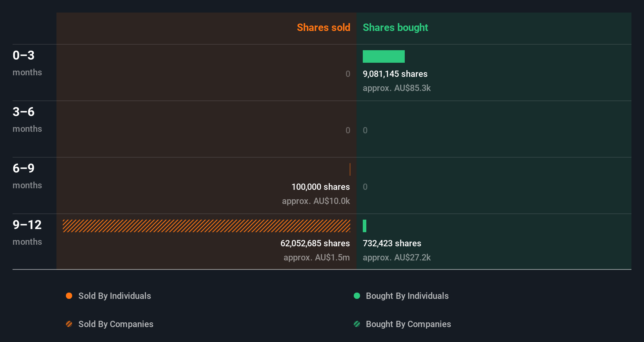Click the 62,052,685 shares value
The height and width of the screenshot is (342, 644).
coord(315,243)
